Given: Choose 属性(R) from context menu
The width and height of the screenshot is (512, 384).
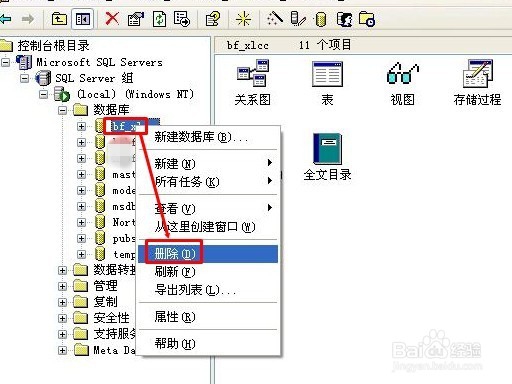Looking at the screenshot, I should (209, 317).
